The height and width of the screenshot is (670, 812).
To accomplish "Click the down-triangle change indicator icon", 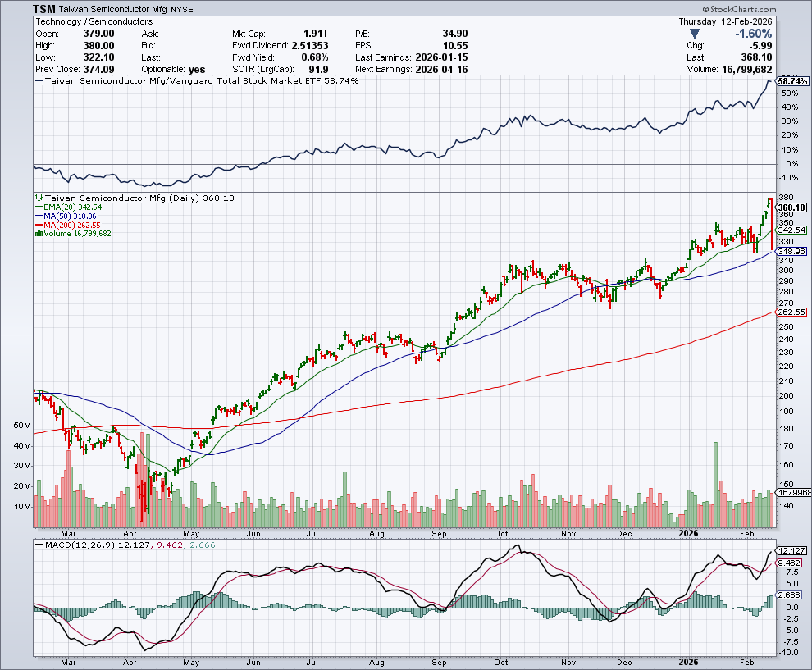I will pos(695,34).
